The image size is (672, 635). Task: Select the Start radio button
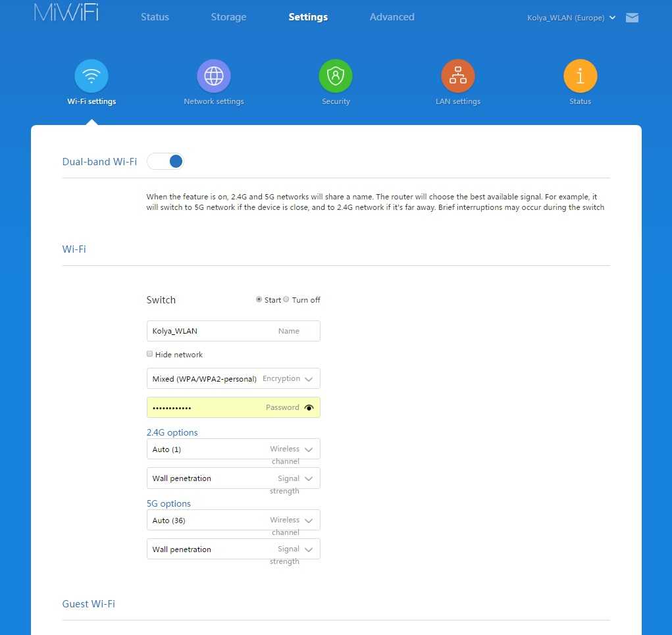pyautogui.click(x=259, y=299)
